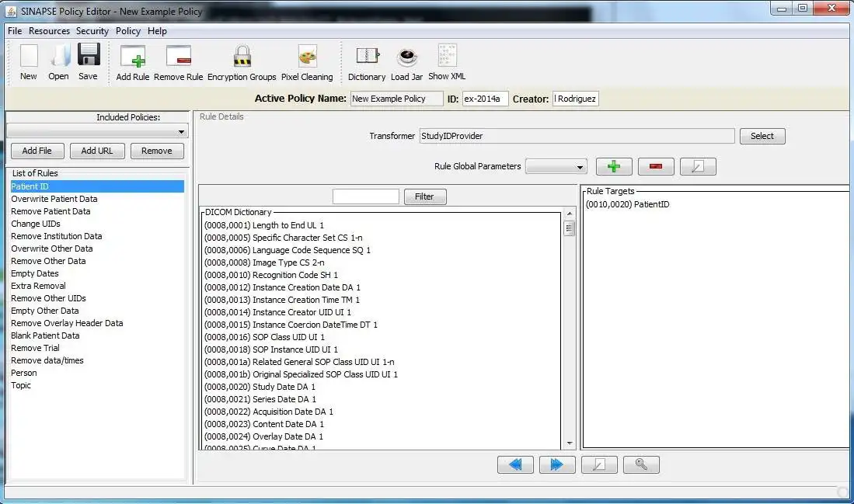Open the Dictionary book icon
The image size is (854, 504).
click(367, 55)
